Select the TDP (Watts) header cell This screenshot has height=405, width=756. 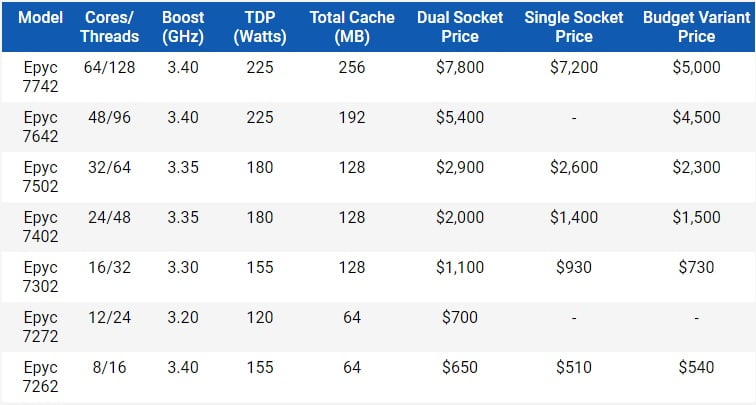tap(259, 27)
